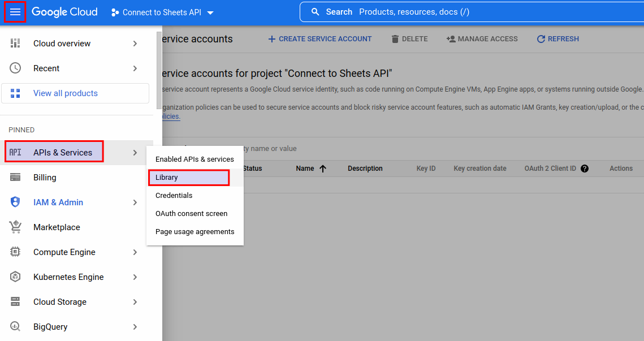This screenshot has width=644, height=341.
Task: Click CREATE SERVICE ACCOUNT
Action: (320, 38)
